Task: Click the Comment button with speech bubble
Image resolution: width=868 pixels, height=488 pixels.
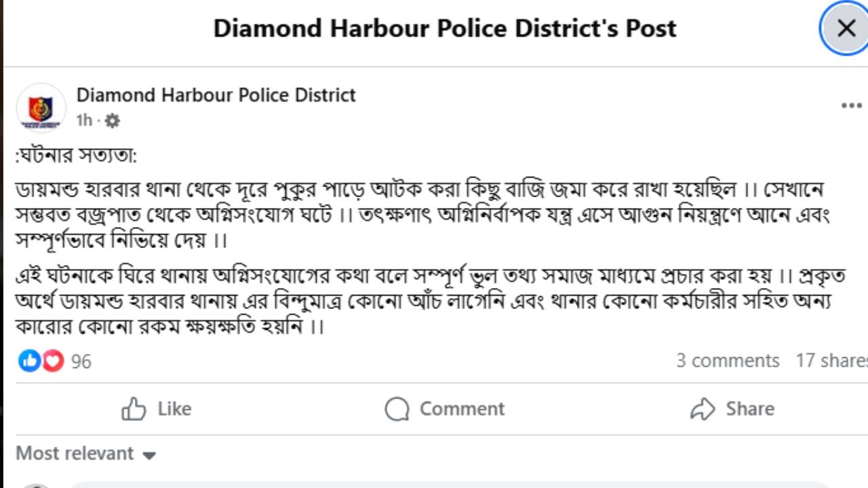Action: [x=444, y=409]
